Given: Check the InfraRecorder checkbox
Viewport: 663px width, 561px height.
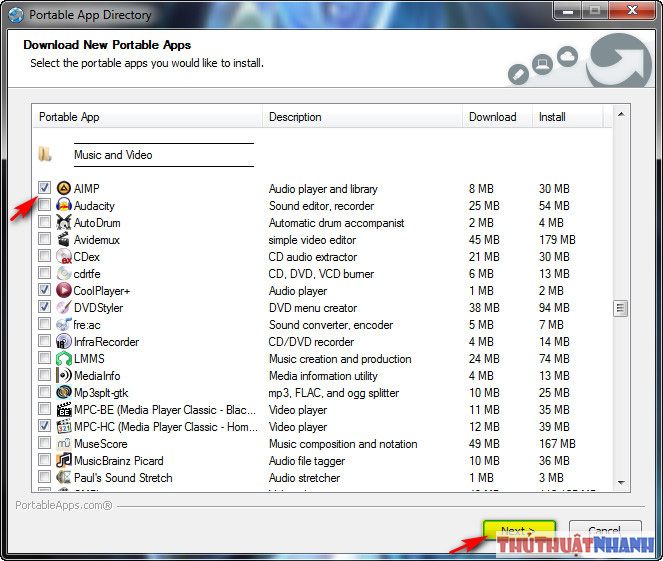Looking at the screenshot, I should 44,340.
